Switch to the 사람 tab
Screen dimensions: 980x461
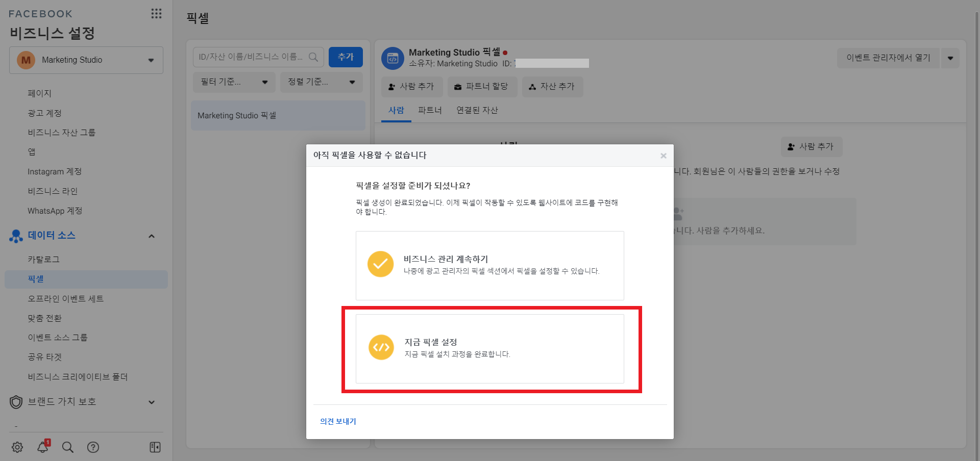(396, 110)
